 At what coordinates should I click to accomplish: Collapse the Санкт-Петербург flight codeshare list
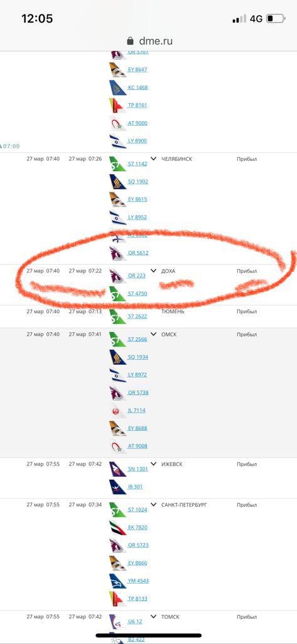pos(154,504)
